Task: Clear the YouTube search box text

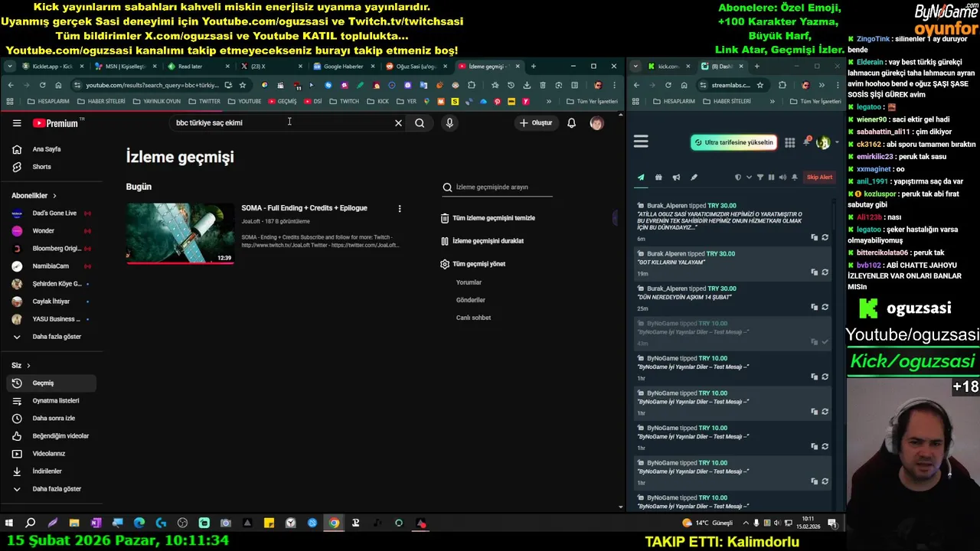Action: tap(398, 122)
